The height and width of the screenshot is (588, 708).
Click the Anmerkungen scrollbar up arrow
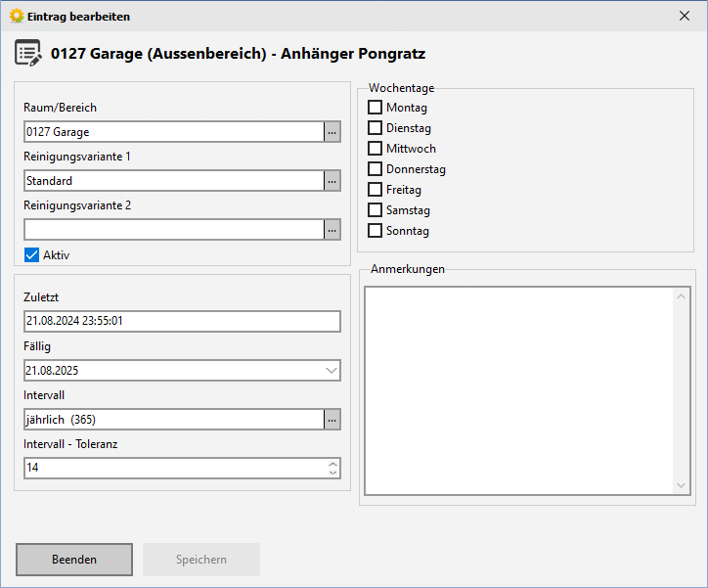[x=682, y=296]
